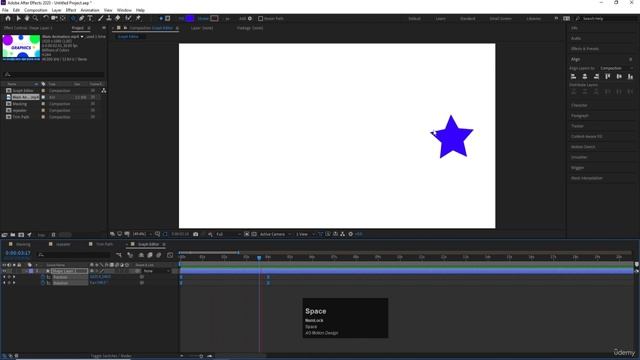Create new folder in Project panel

pos(13,235)
